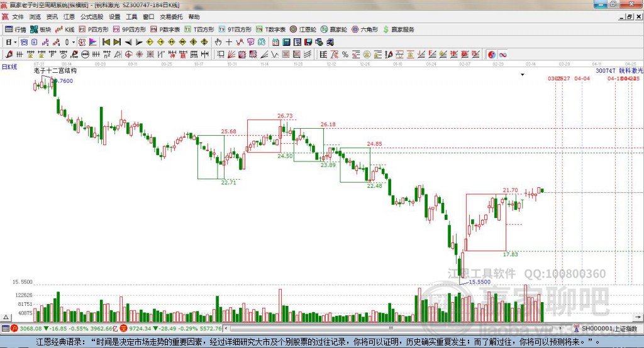Open the P四方形 tool
Image resolution: width=644 pixels, height=348 pixels.
click(x=94, y=30)
